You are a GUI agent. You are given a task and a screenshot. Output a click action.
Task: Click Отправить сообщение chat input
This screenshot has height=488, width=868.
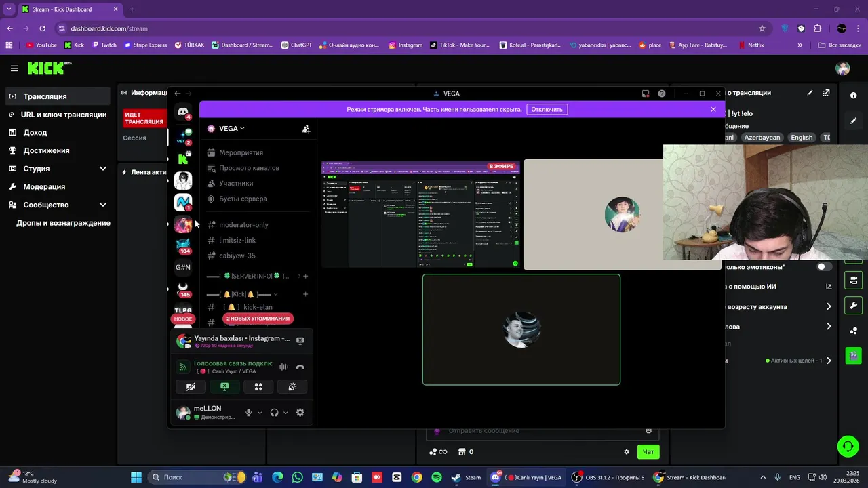click(x=536, y=431)
